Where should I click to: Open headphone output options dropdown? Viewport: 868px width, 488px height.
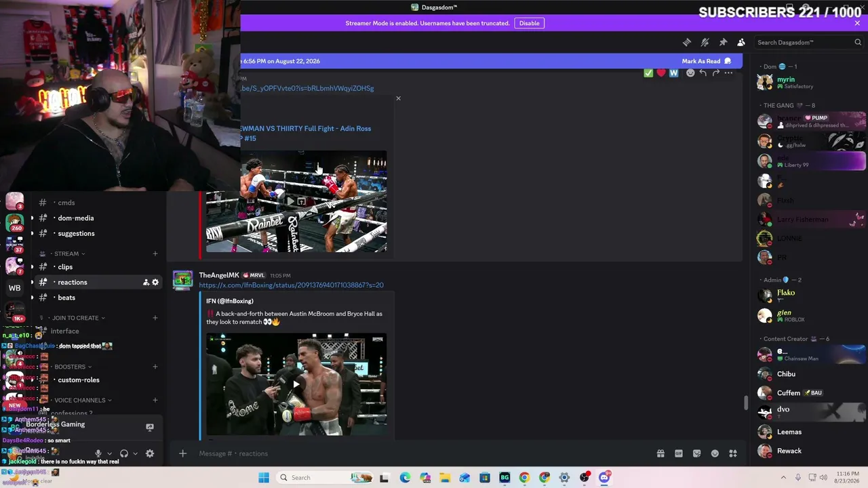[x=135, y=453]
